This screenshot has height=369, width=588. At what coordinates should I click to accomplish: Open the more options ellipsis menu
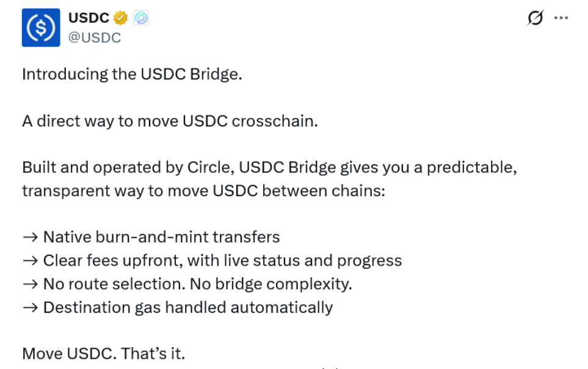point(561,18)
